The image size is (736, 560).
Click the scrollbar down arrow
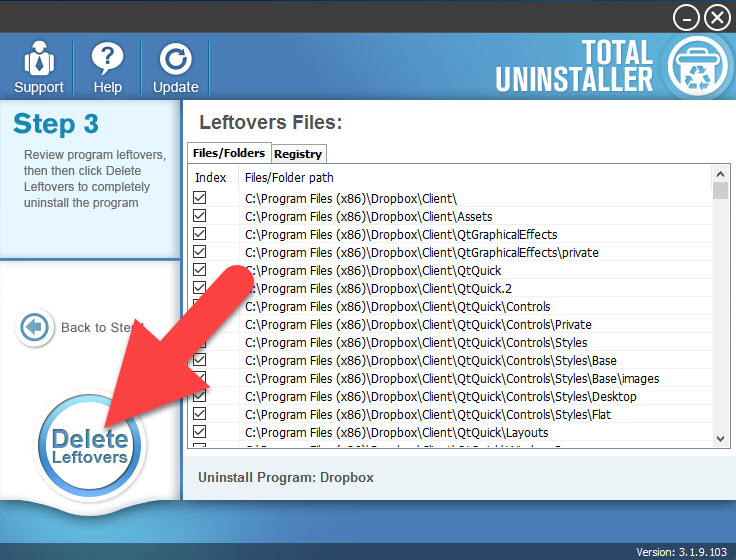(x=721, y=439)
